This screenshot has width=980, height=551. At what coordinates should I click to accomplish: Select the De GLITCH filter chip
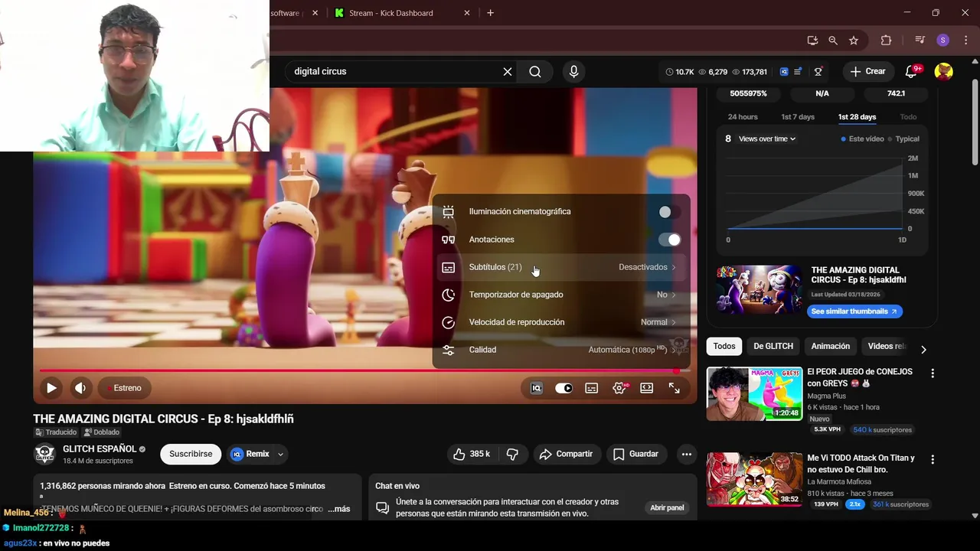[773, 347]
